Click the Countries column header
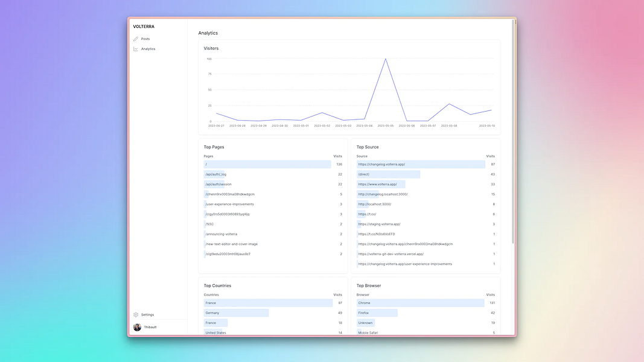644x362 pixels. (211, 294)
